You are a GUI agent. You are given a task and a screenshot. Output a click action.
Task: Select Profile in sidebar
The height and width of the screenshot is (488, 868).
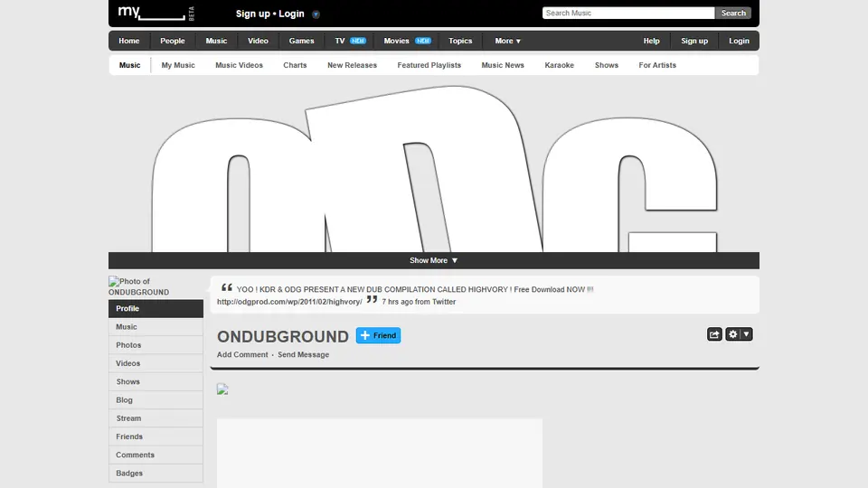click(x=156, y=309)
